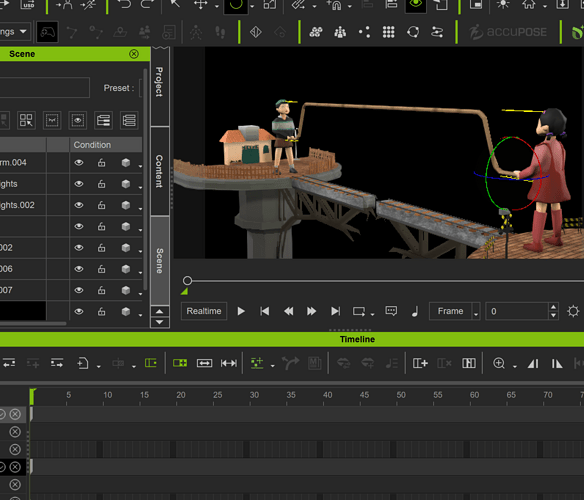584x500 pixels.
Task: Click the grid array crowd icon
Action: (388, 32)
